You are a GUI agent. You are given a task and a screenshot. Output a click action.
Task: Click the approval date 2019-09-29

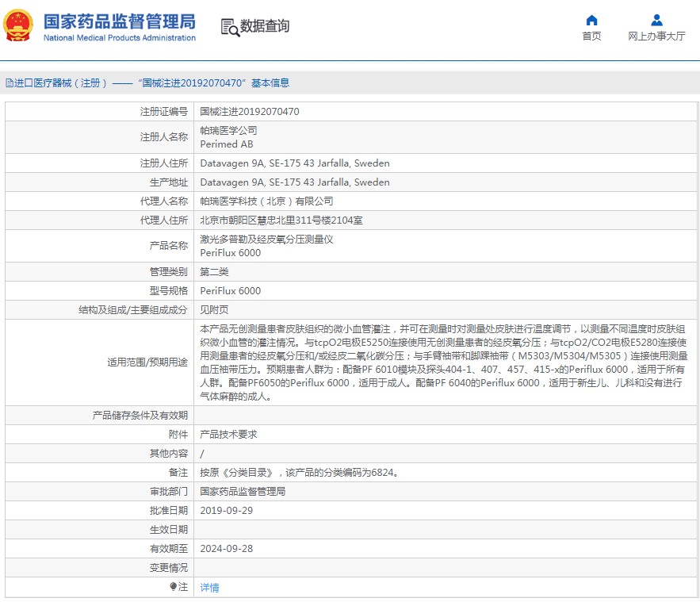(x=227, y=511)
